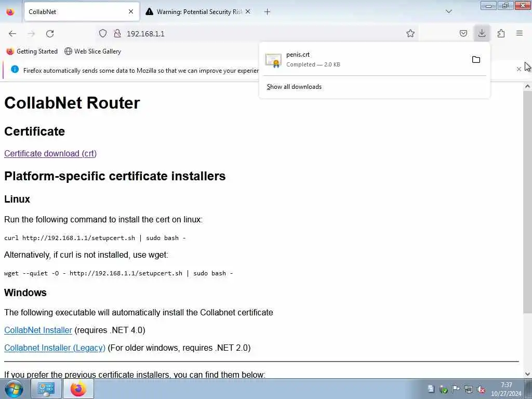Click the notification info icon

(15, 69)
